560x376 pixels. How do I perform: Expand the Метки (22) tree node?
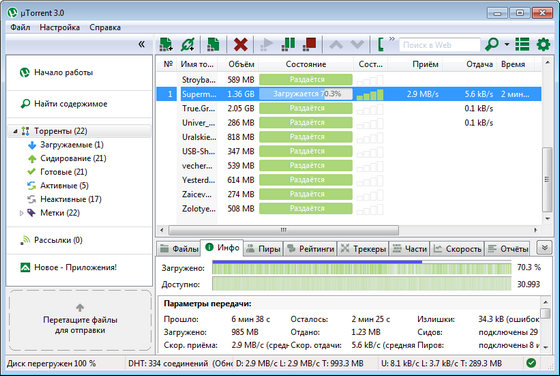(21, 213)
